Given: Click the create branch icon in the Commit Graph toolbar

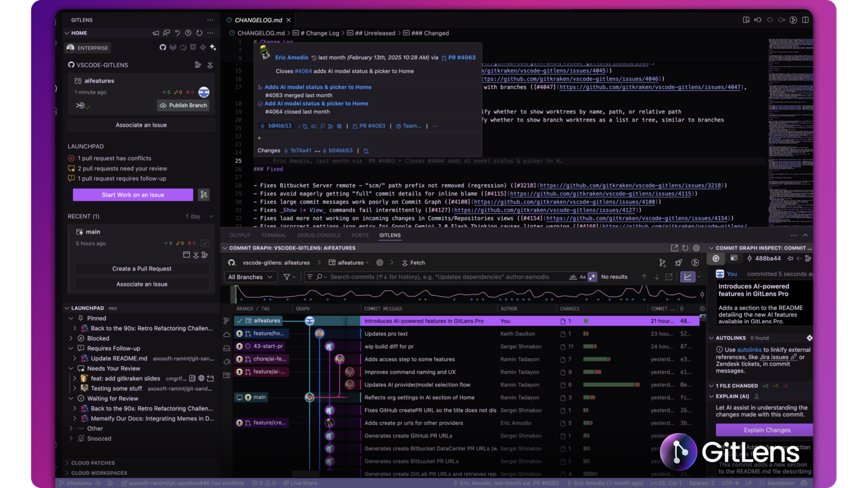Looking at the screenshot, I should coord(662,262).
